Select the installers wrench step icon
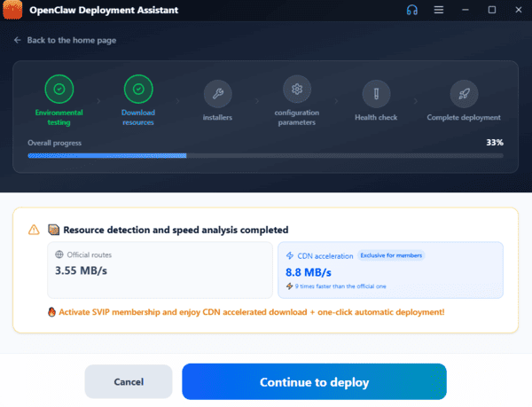This screenshot has width=532, height=407. click(x=216, y=92)
